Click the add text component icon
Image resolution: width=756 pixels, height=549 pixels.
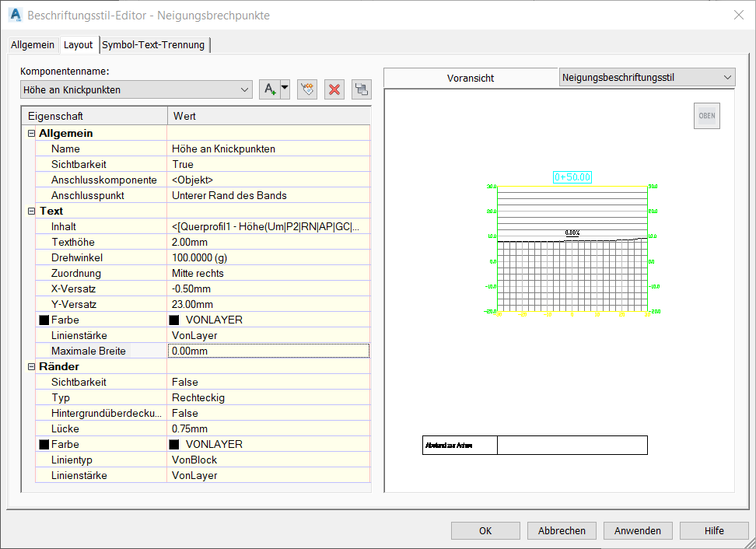pyautogui.click(x=269, y=89)
